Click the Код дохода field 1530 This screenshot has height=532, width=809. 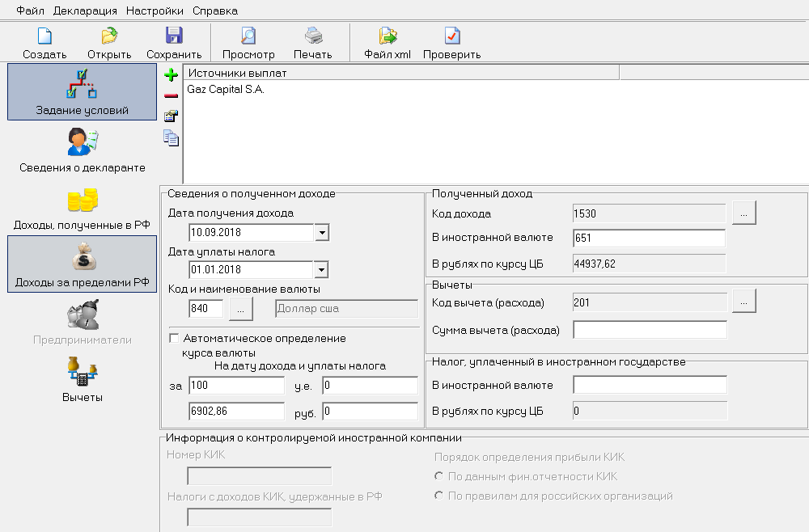pyautogui.click(x=649, y=213)
